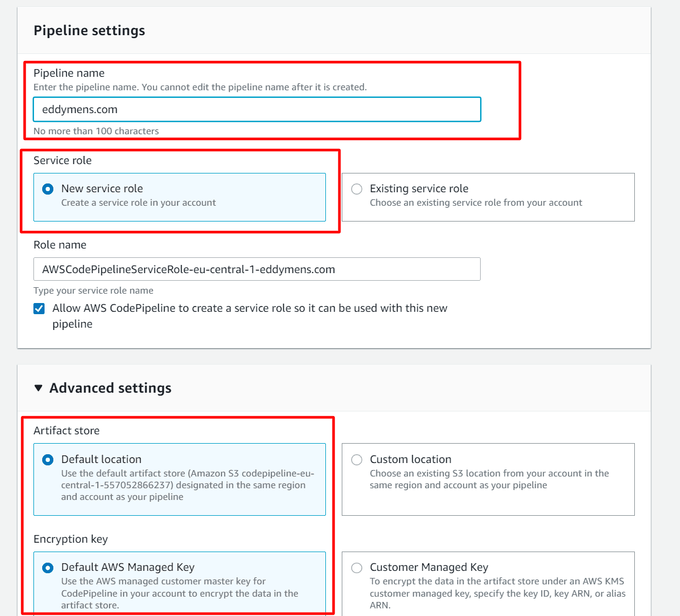The width and height of the screenshot is (680, 616).
Task: Click the "Advanced settings" heading text
Action: [x=111, y=387]
